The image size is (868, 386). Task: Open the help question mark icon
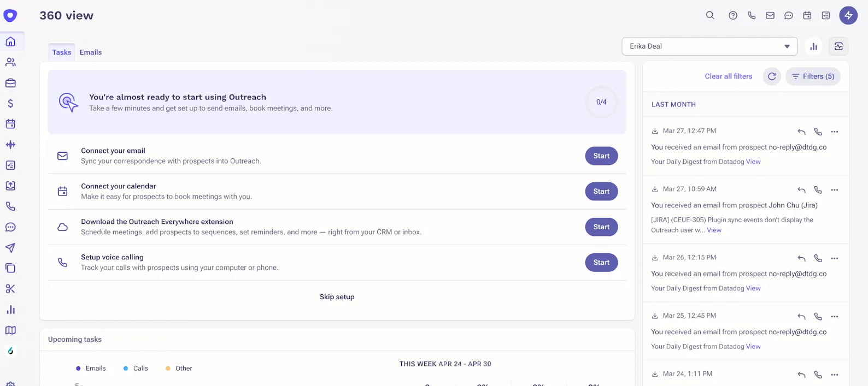(x=732, y=15)
